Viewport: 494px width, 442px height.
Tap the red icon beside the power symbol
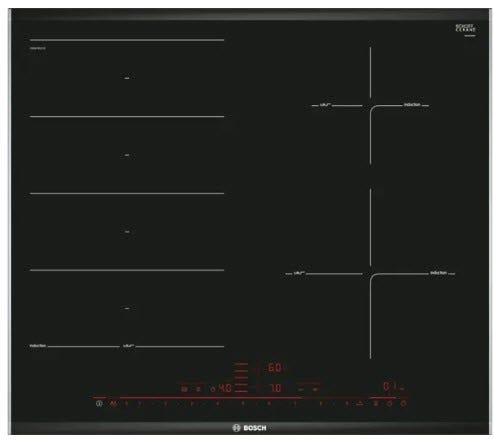[x=113, y=404]
